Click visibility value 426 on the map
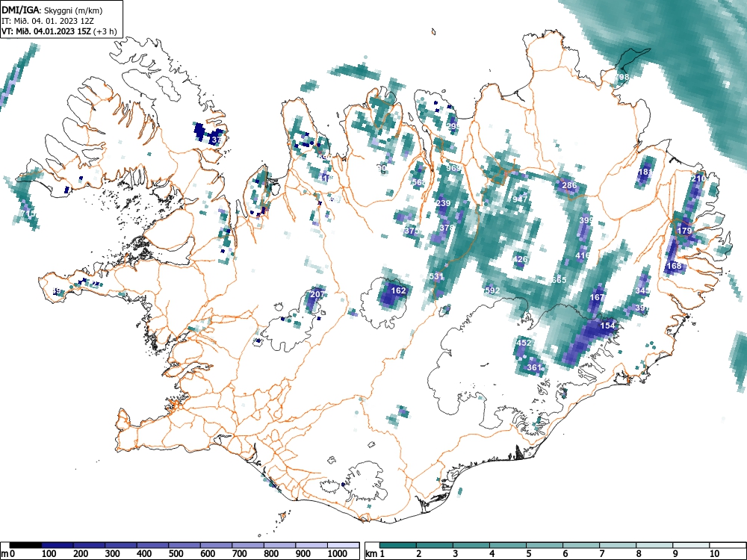The width and height of the screenshot is (747, 560). tap(520, 260)
